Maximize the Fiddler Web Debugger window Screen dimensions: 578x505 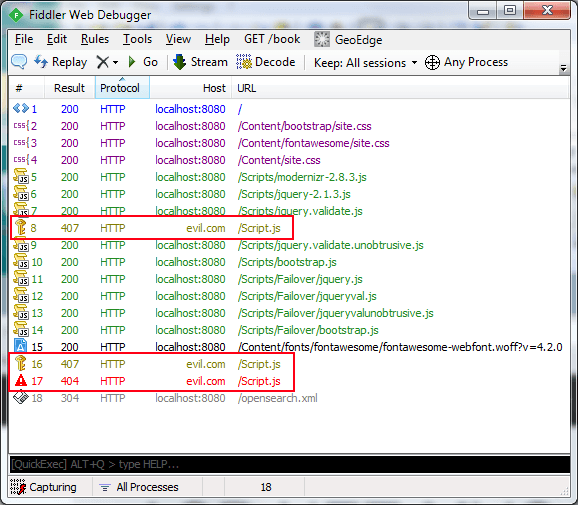(x=510, y=11)
